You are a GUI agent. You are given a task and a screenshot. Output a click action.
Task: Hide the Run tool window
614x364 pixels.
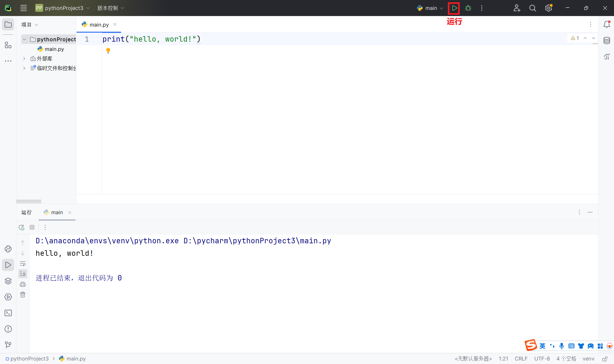pos(590,212)
